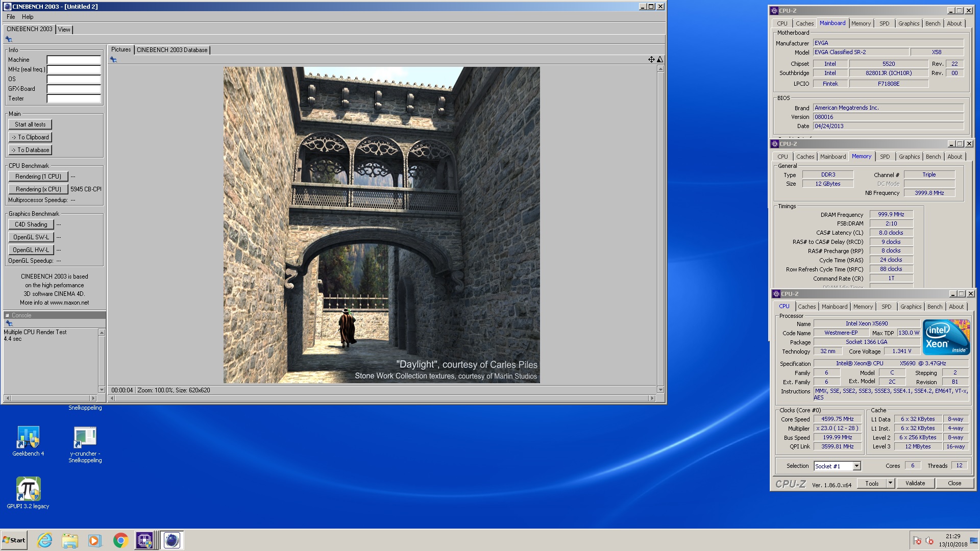The image size is (980, 551).
Task: Click the To Clipboard button
Action: (30, 137)
